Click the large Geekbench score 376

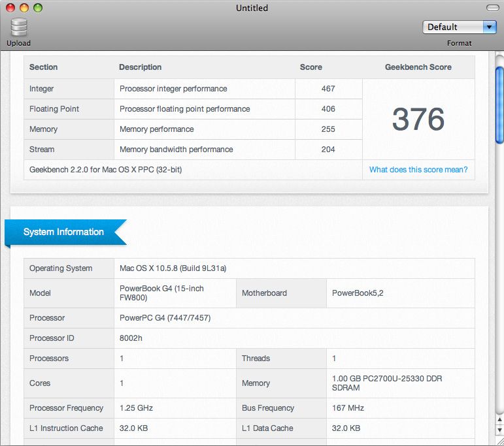click(418, 119)
